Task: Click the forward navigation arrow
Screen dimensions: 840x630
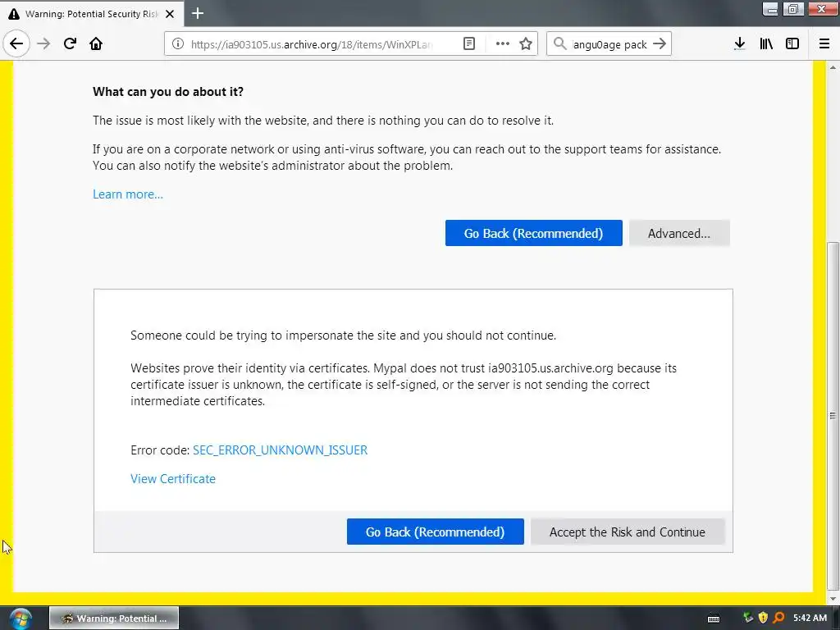Action: (x=44, y=43)
